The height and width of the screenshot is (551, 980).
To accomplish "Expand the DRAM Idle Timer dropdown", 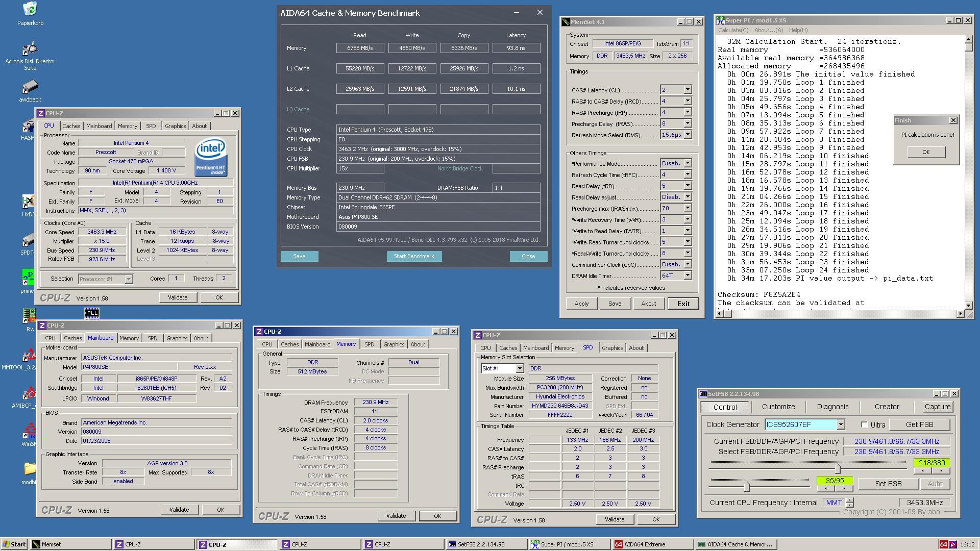I will click(x=688, y=275).
